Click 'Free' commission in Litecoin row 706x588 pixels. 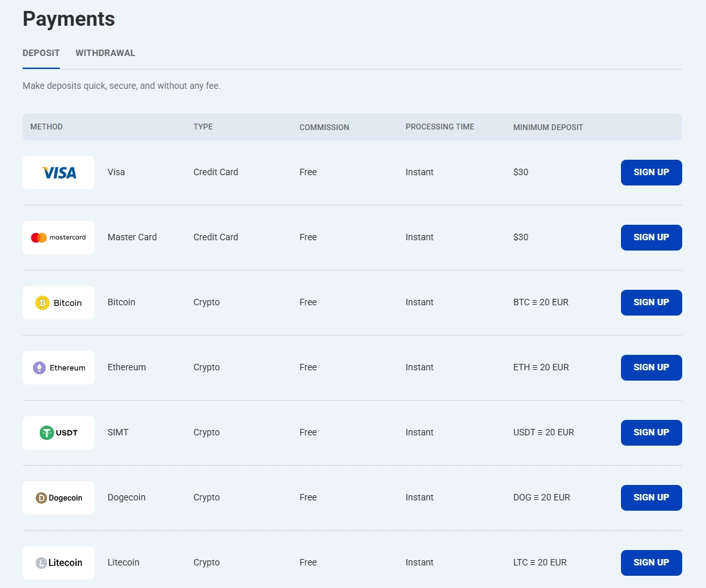[308, 562]
